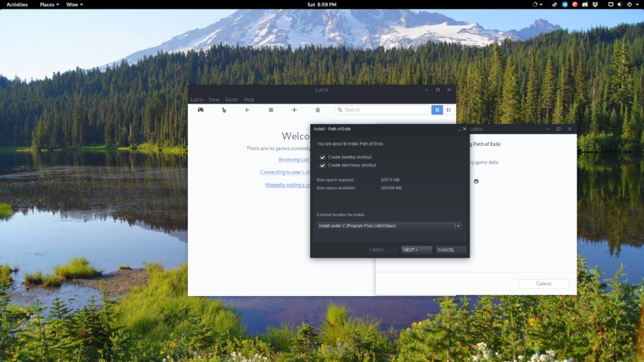
Task: Click the stop icon in Lutris toolbar
Action: click(x=271, y=110)
